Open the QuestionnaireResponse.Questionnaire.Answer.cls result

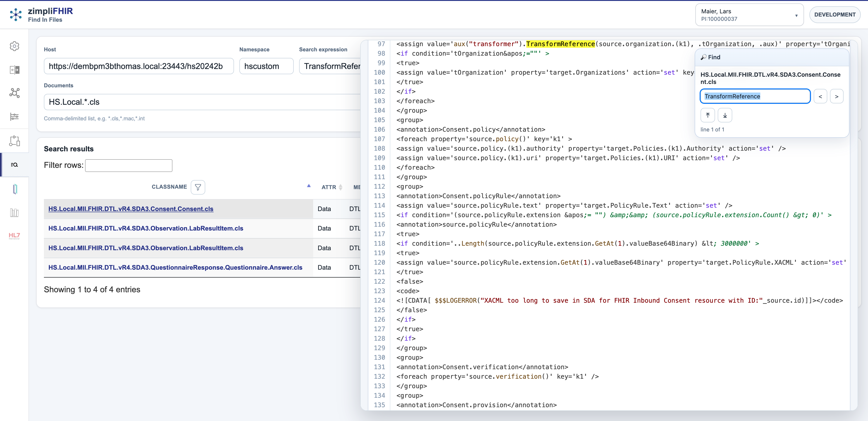(x=175, y=267)
